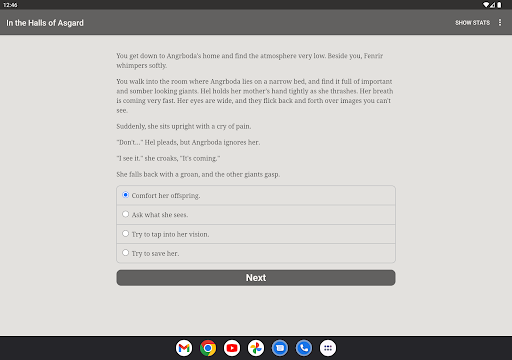Click the clock in the status bar
Image resolution: width=512 pixels, height=360 pixels.
coord(10,5)
